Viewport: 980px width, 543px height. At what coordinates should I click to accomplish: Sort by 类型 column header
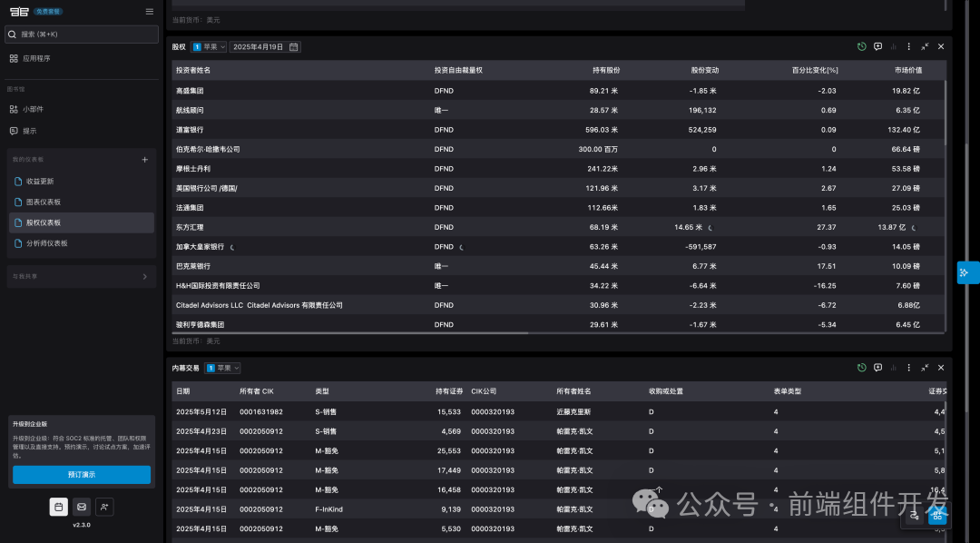[x=322, y=391]
